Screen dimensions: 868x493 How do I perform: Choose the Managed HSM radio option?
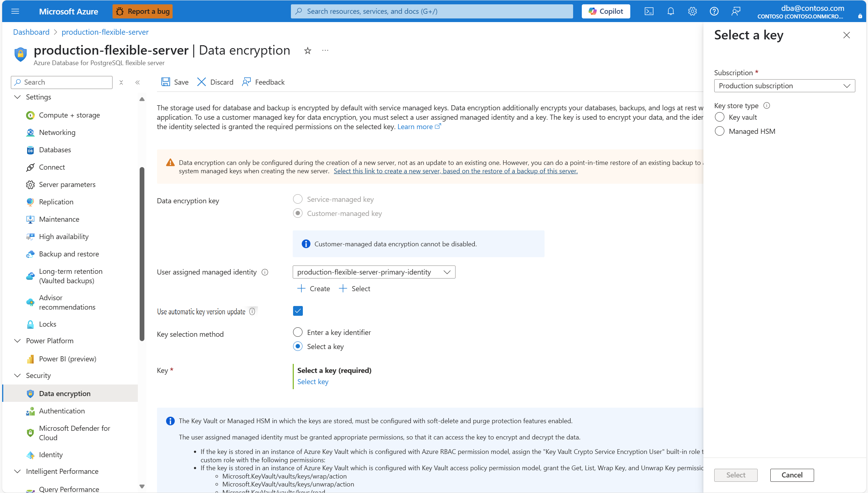(719, 131)
